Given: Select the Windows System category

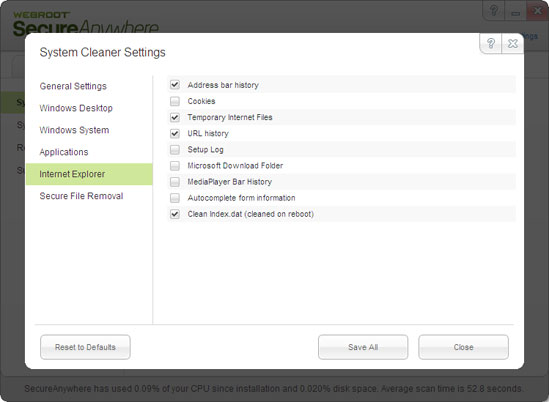Looking at the screenshot, I should click(x=74, y=130).
